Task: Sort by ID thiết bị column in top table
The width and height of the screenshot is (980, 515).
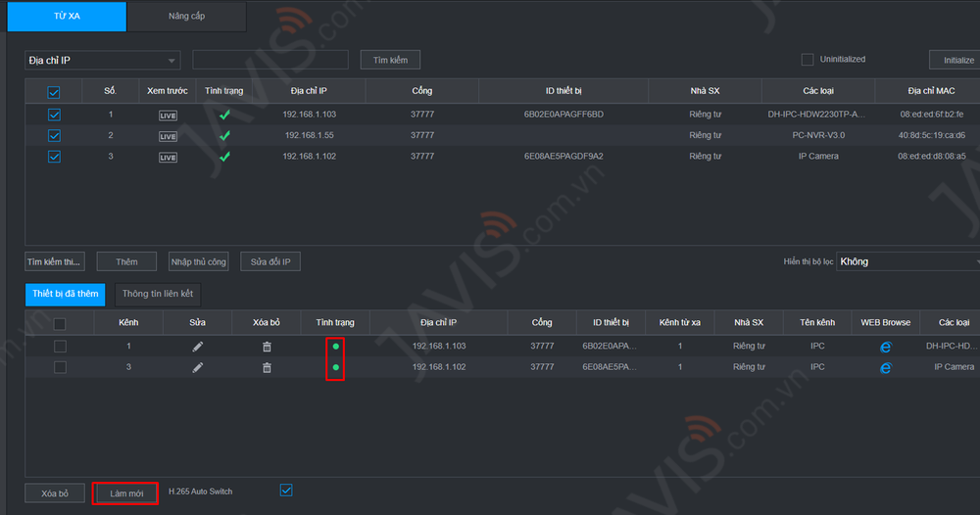Action: point(563,91)
